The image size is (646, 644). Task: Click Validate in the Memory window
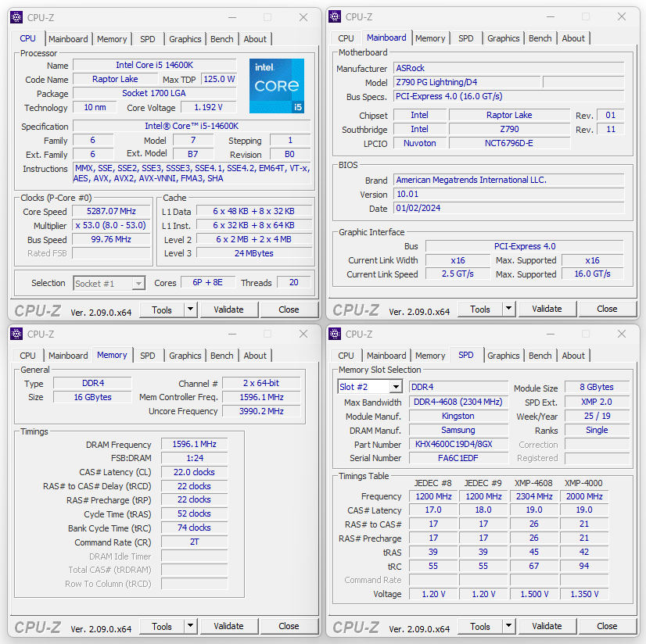228,626
